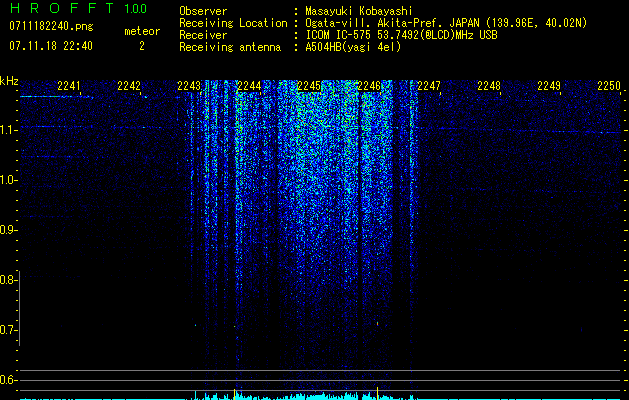629x400 pixels.
Task: Click the yellow meteor marker below 2244
Action: coord(235,393)
